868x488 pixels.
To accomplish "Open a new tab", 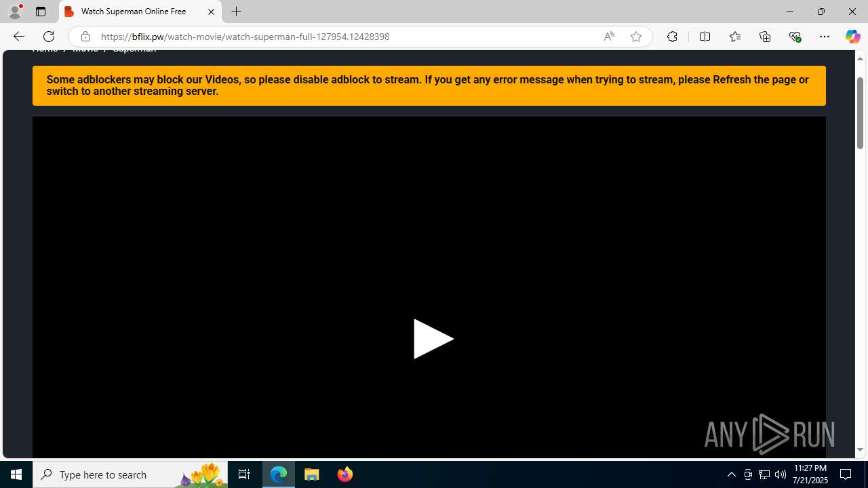I will pos(236,12).
